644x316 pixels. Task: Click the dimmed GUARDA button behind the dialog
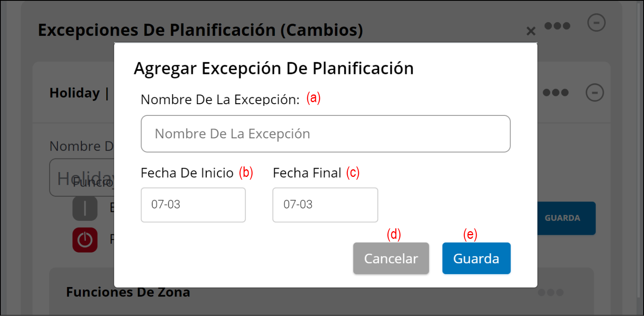(x=566, y=218)
